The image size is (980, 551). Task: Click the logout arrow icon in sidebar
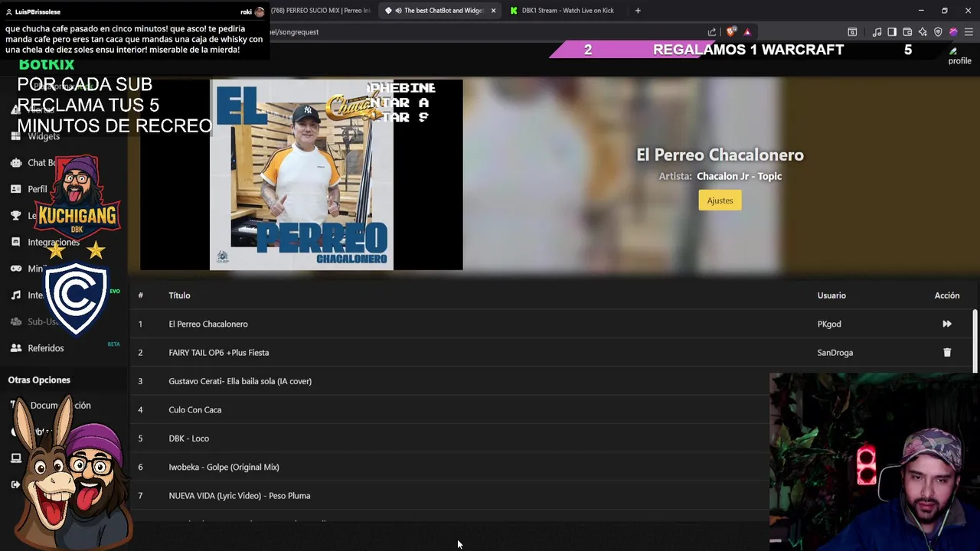(15, 484)
